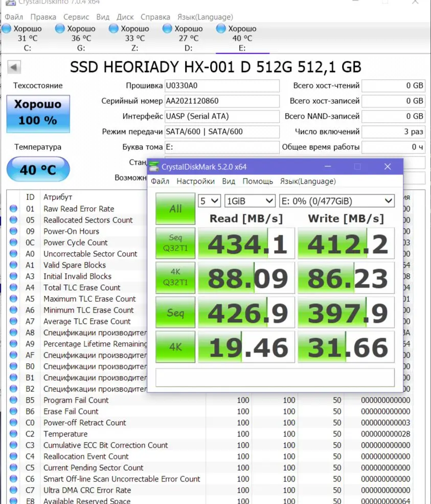Open Файл menu in CrystalDiskInfo
431x504 pixels.
click(14, 17)
